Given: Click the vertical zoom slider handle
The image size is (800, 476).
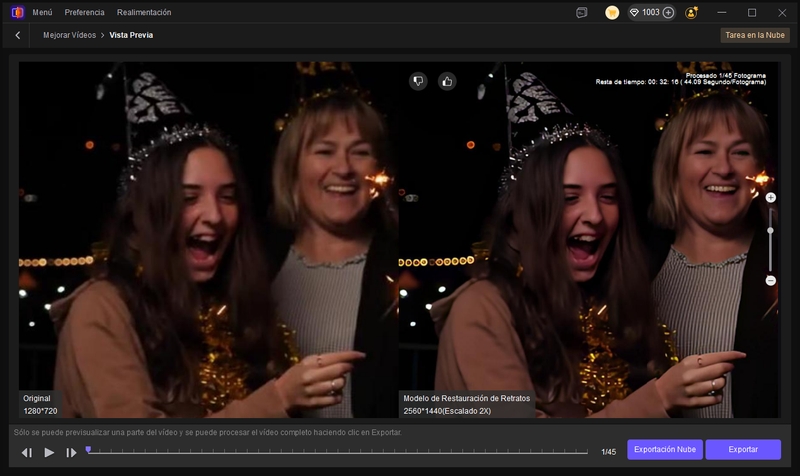Looking at the screenshot, I should click(770, 231).
